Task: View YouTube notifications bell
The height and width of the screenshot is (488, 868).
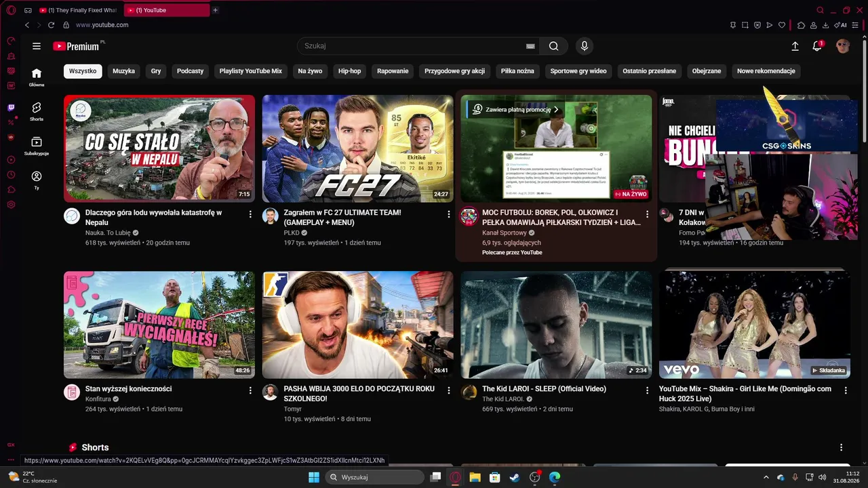Action: coord(817,46)
